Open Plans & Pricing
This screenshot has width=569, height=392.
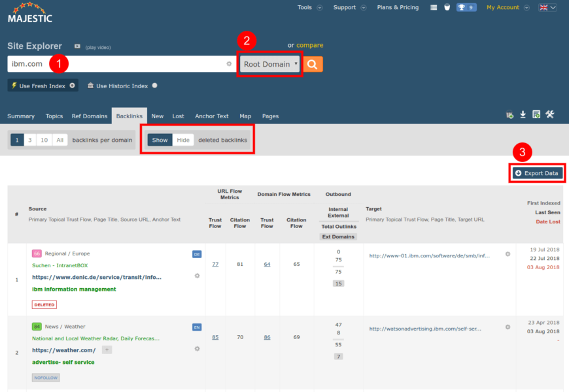(398, 7)
